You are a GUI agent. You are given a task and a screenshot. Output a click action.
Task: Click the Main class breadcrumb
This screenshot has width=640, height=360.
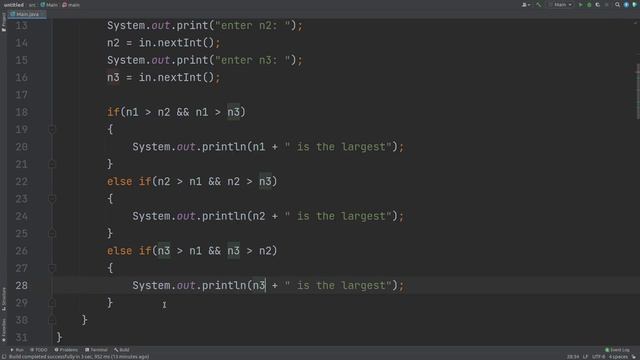click(49, 5)
